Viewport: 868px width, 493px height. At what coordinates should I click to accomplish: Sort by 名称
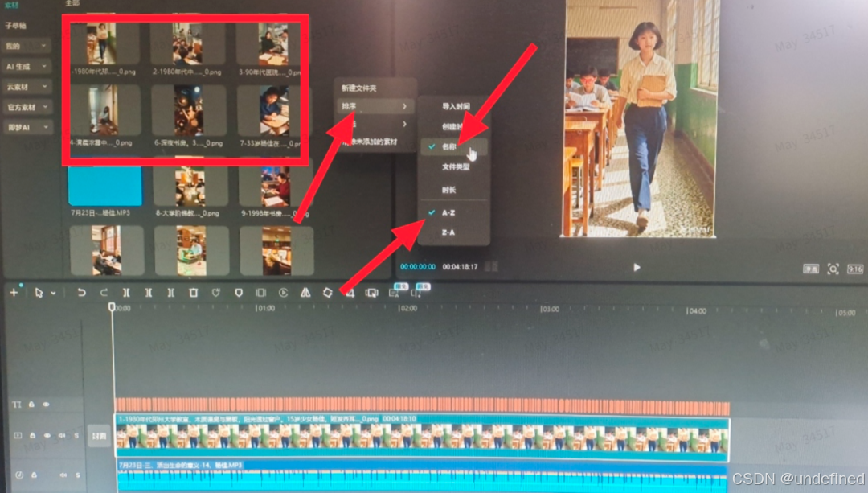[454, 147]
